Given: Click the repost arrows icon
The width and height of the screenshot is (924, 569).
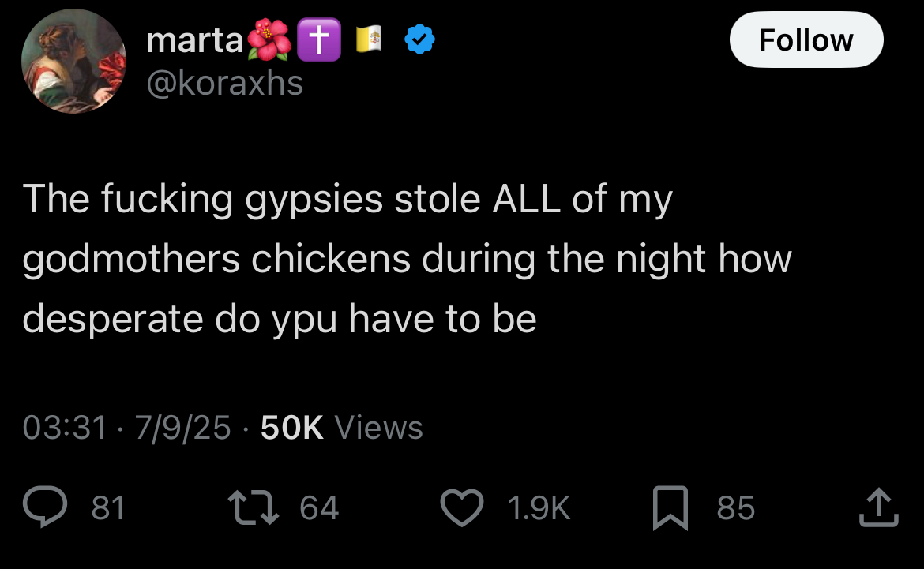Looking at the screenshot, I should (x=254, y=507).
